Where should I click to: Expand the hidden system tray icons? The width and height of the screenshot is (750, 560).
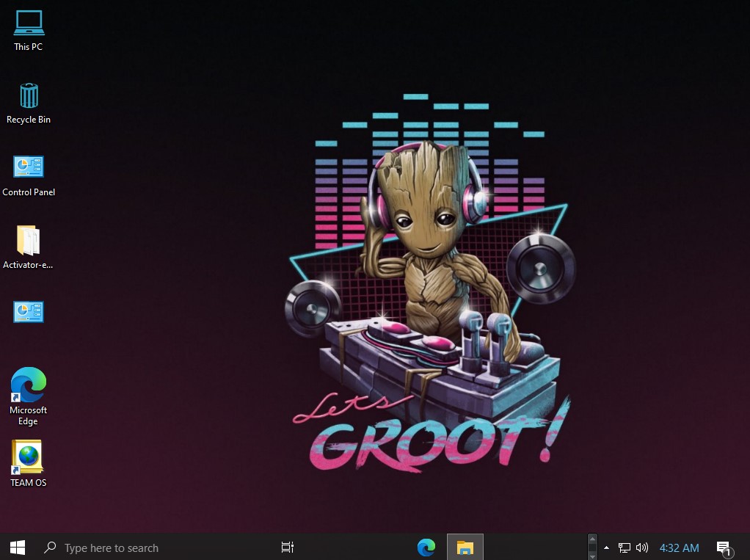click(x=606, y=548)
